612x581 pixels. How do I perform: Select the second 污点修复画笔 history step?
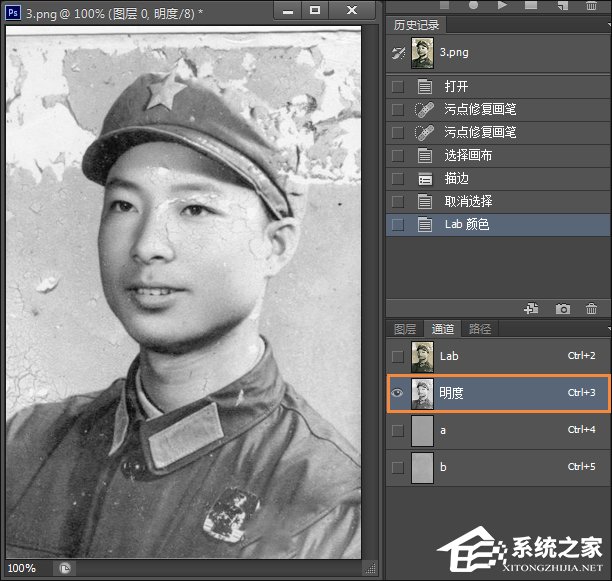(x=498, y=132)
